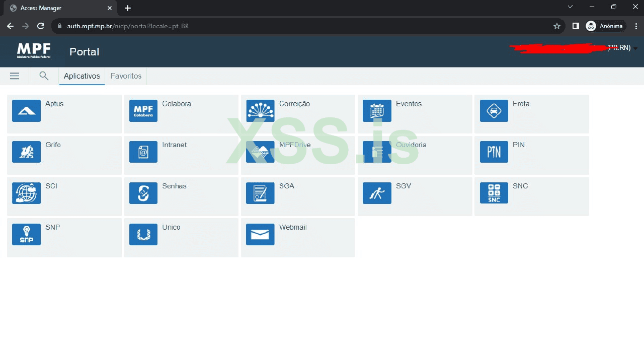View site information via the padlock icon

coord(60,26)
